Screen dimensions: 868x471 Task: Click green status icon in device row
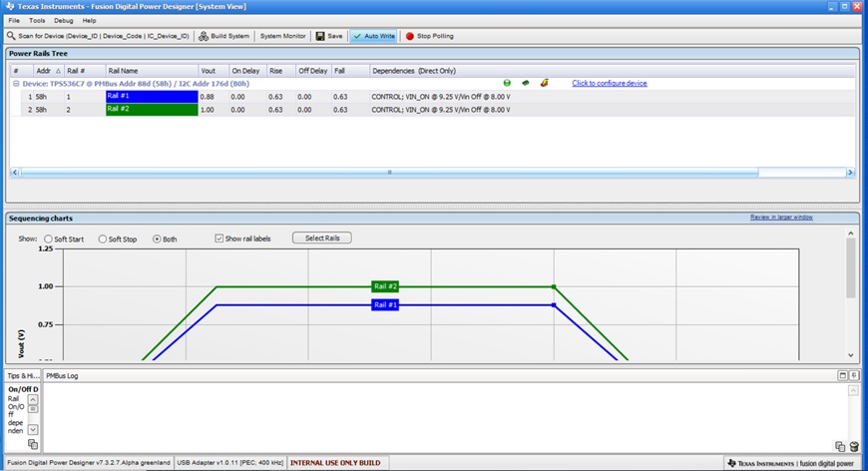point(507,83)
